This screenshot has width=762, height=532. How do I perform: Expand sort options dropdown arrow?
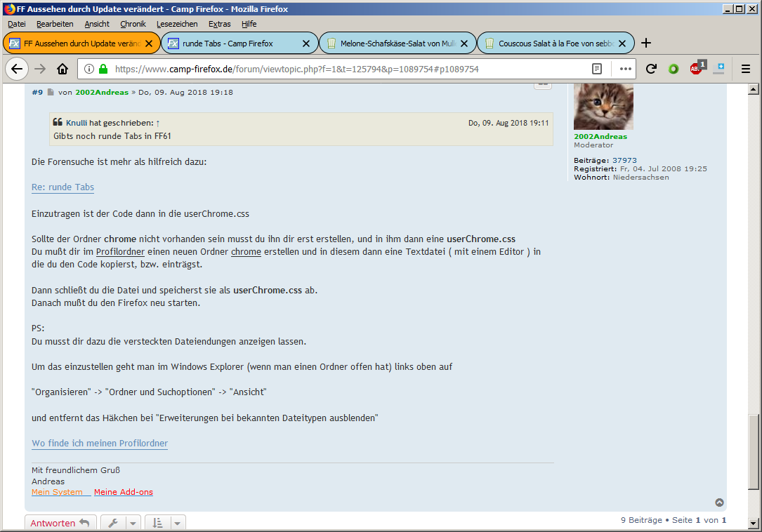coord(178,524)
